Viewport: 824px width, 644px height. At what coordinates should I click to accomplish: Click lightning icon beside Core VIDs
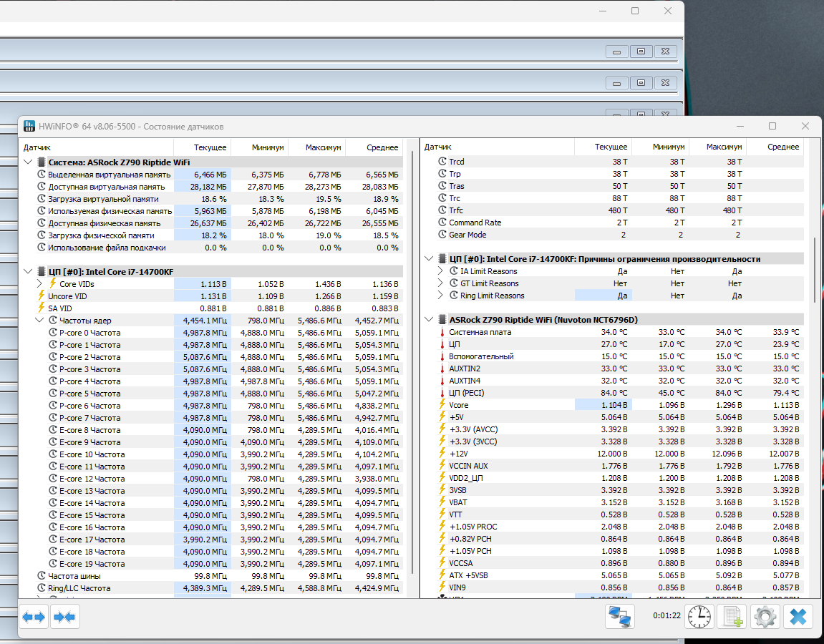52,283
